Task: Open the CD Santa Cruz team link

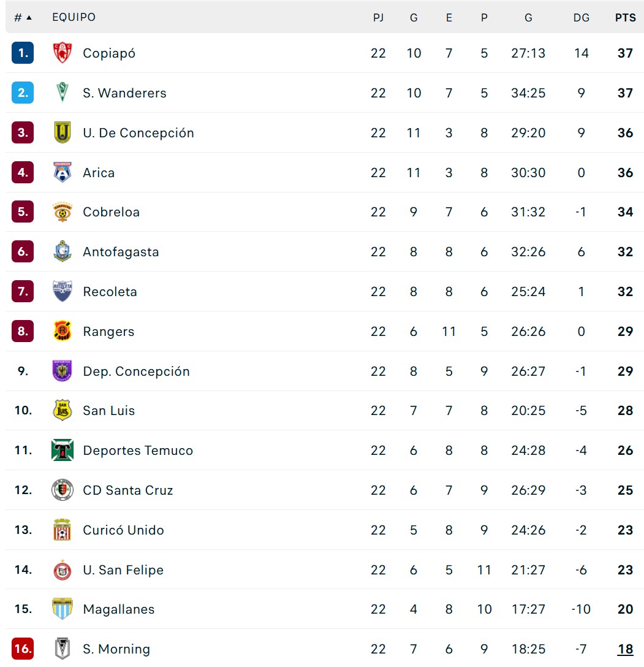Action: [x=127, y=490]
